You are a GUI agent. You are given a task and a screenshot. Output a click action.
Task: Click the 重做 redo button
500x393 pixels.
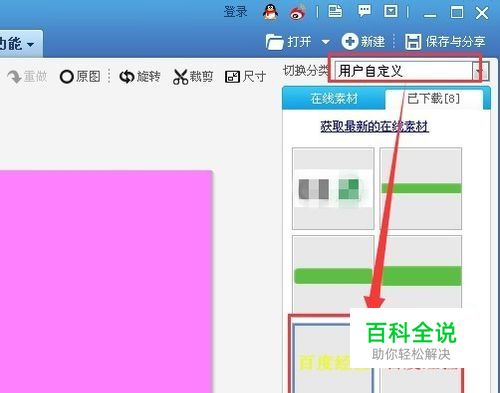click(27, 77)
